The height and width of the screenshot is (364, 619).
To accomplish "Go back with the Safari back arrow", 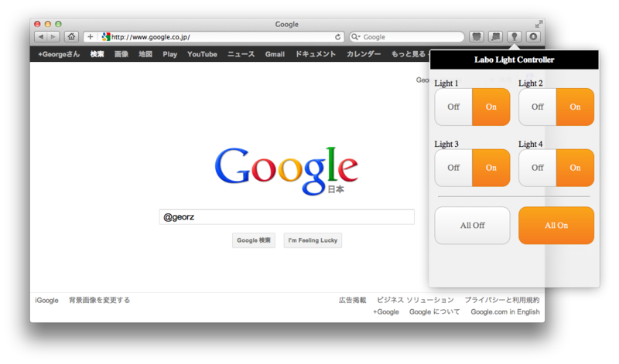I will coord(41,36).
